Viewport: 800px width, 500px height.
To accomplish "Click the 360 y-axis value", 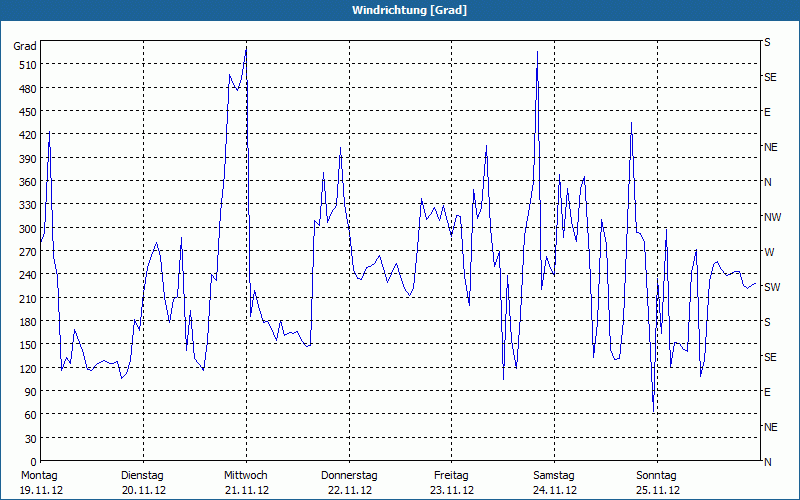I will click(28, 182).
